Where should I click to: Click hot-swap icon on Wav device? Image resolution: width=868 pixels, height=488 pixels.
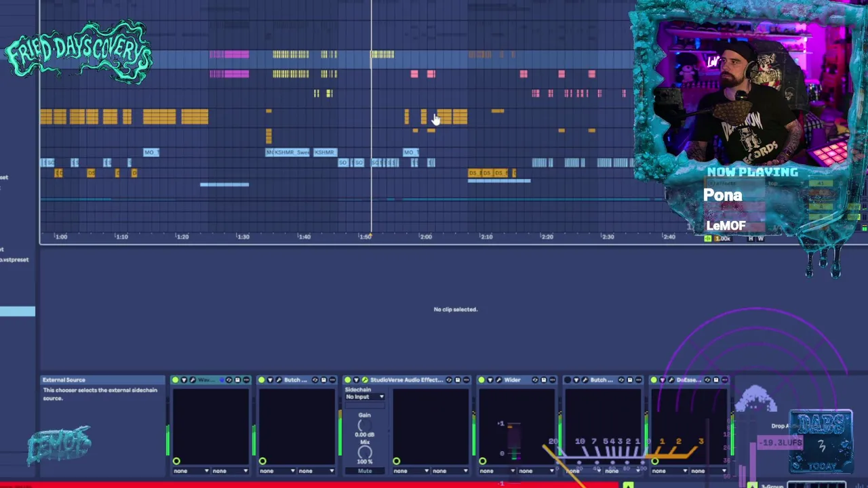tap(229, 380)
